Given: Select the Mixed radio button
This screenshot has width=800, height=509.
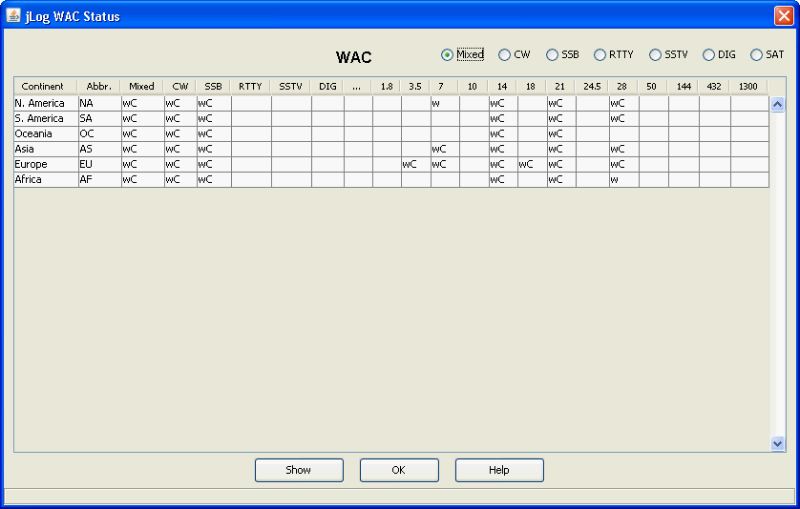Looking at the screenshot, I should [447, 55].
